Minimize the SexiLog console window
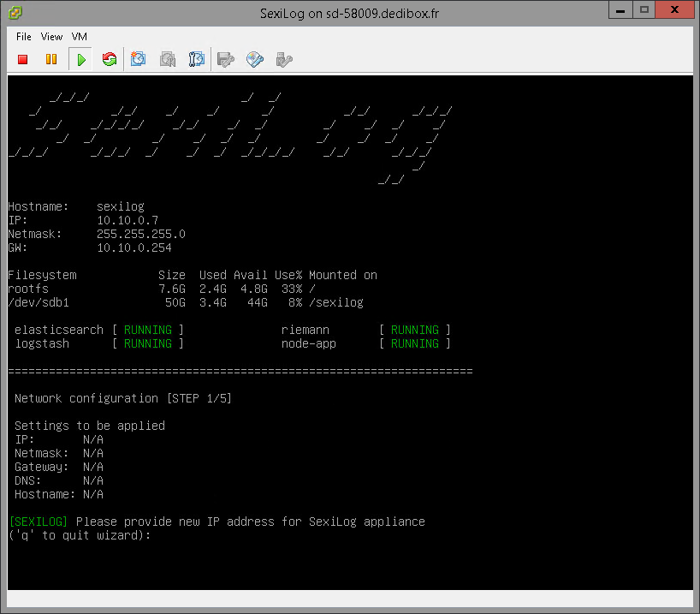Viewport: 700px width, 614px height. click(620, 9)
